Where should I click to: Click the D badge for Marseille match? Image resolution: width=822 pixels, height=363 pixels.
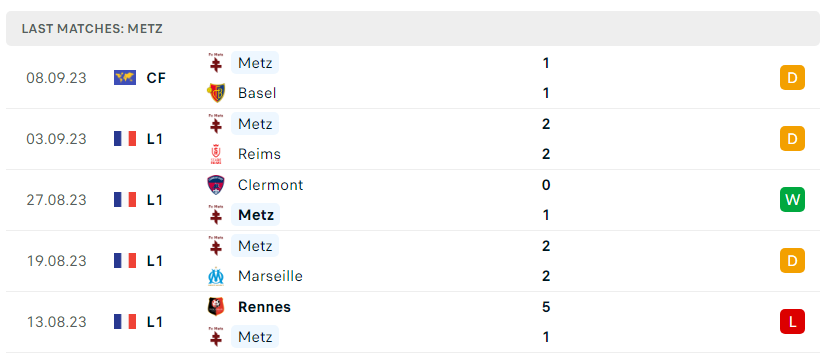pyautogui.click(x=792, y=261)
